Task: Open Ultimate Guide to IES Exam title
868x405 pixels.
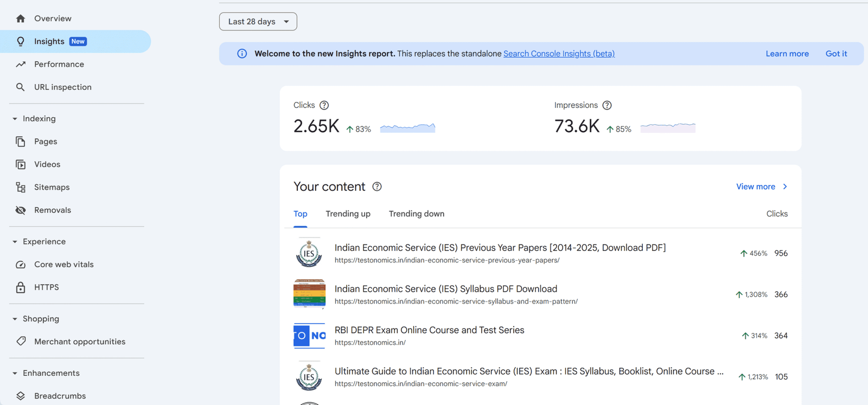Action: tap(529, 371)
